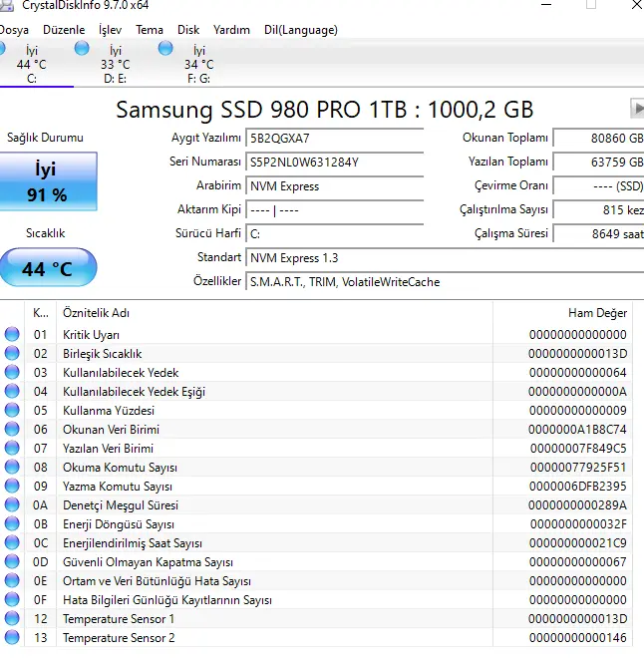The height and width of the screenshot is (661, 644).
Task: Click the status orb for Okunan Veri Birimi
Action: [x=12, y=429]
